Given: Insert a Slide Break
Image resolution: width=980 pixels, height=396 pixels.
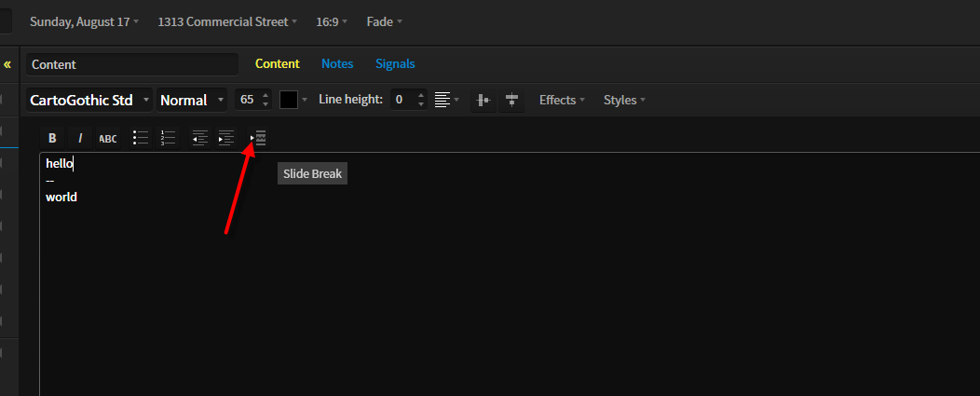Looking at the screenshot, I should pyautogui.click(x=258, y=138).
